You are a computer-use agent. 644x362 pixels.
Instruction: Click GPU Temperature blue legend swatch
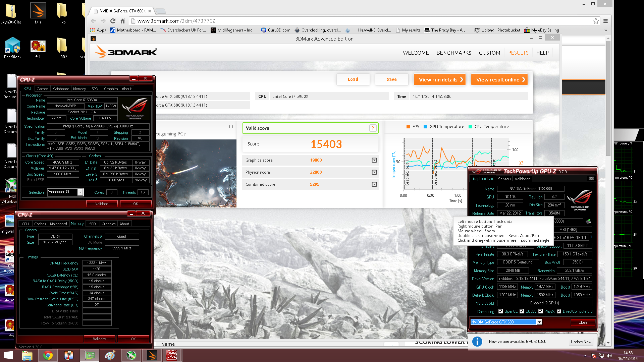click(425, 127)
